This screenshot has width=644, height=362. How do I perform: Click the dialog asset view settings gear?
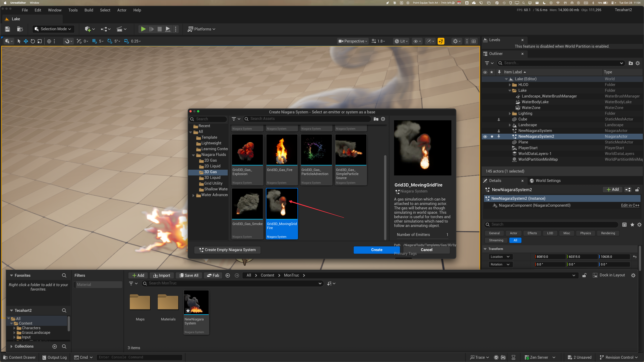pyautogui.click(x=383, y=119)
